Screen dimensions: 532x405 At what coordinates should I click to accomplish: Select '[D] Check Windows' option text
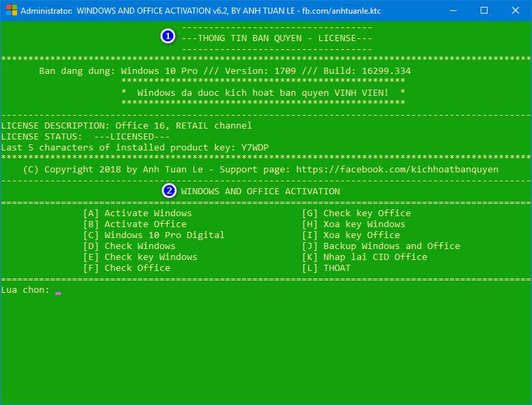click(x=129, y=246)
